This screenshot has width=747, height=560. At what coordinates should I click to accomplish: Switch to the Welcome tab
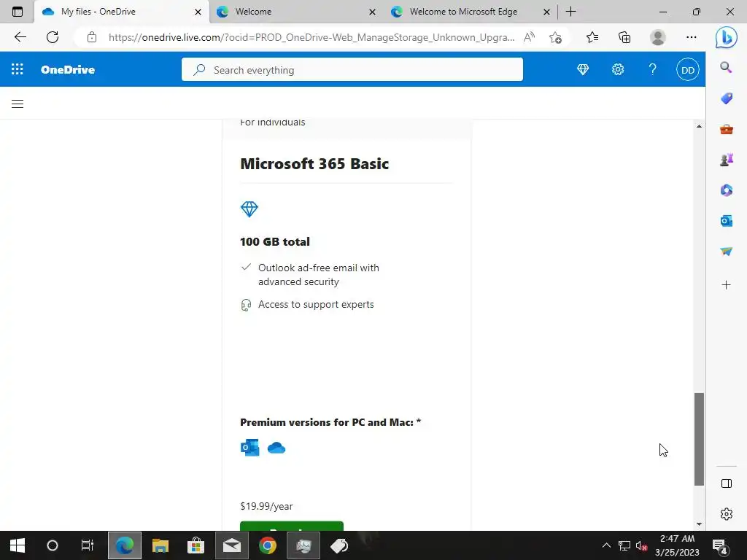[295, 12]
